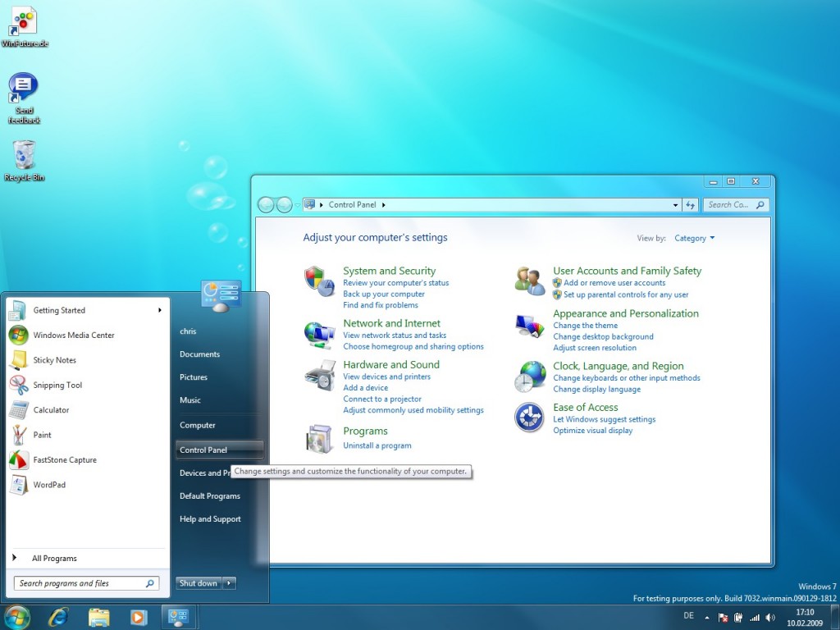
Task: Open Computer from Start menu
Action: pos(197,426)
